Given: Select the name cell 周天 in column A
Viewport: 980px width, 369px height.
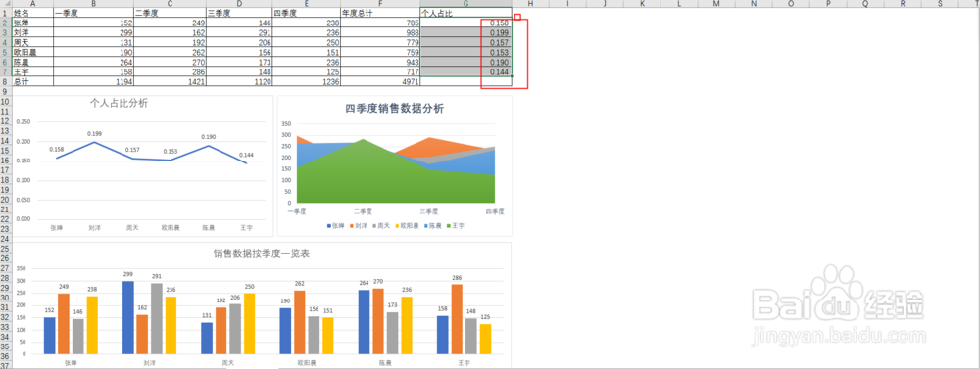Looking at the screenshot, I should [32, 42].
